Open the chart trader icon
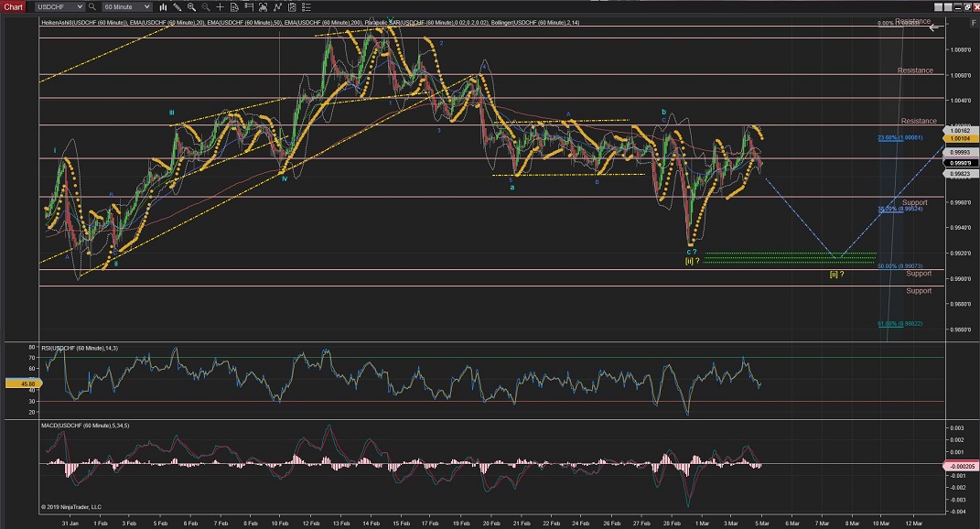The width and height of the screenshot is (980, 529). click(x=249, y=7)
